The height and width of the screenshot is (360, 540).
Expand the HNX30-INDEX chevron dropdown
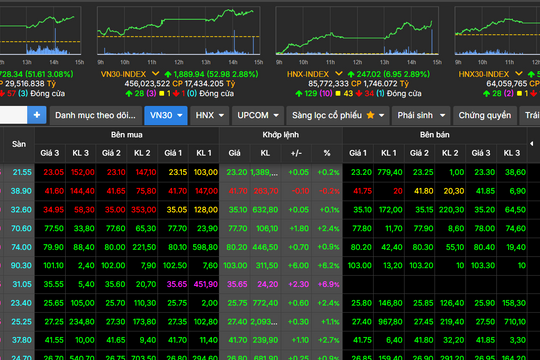point(519,74)
